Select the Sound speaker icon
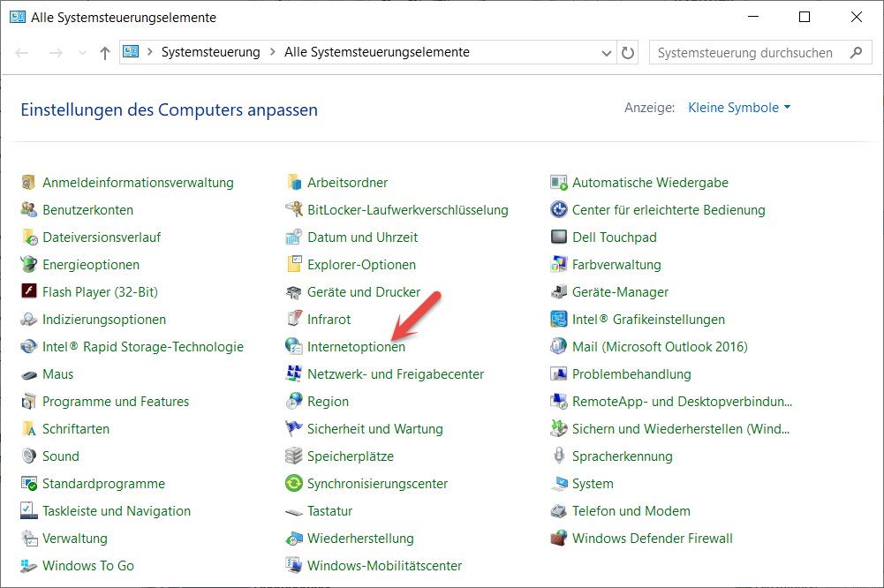The width and height of the screenshot is (884, 588). point(28,456)
